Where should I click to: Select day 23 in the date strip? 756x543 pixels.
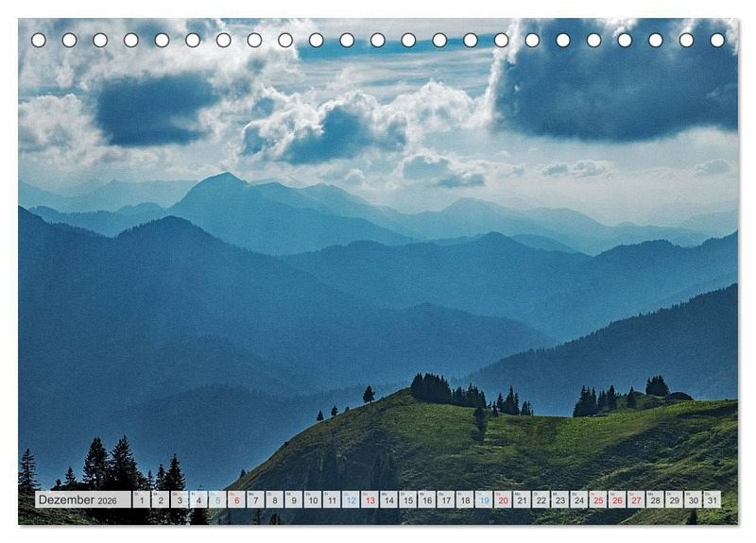560,500
